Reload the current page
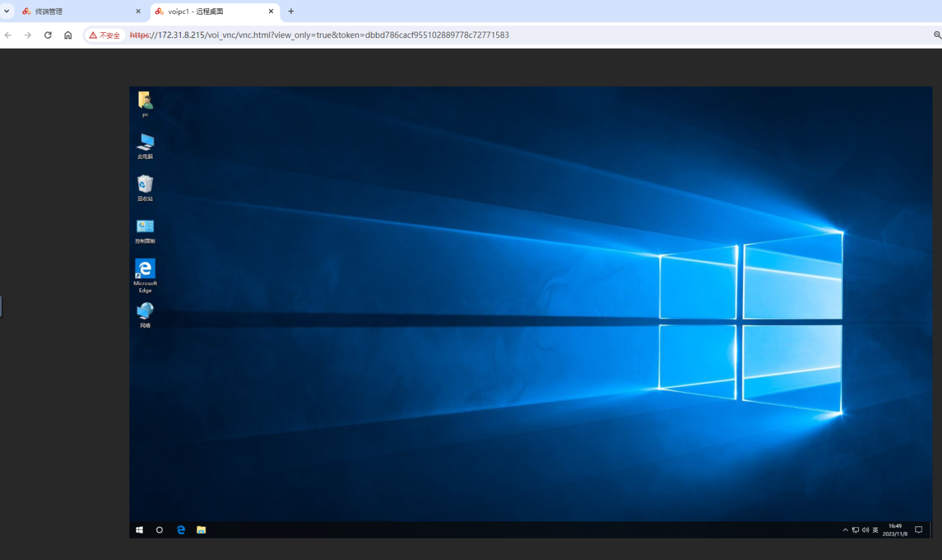Screen dimensions: 942x560 point(48,35)
